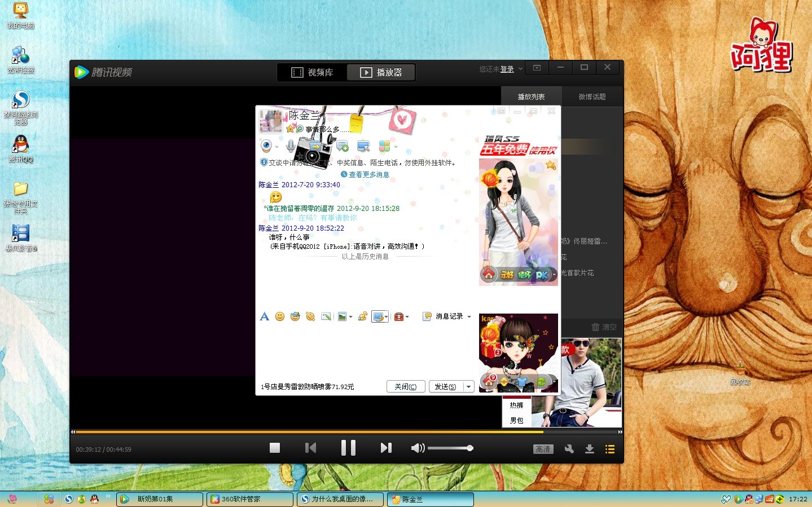
Task: Open the video call options arrow
Action: click(x=276, y=147)
